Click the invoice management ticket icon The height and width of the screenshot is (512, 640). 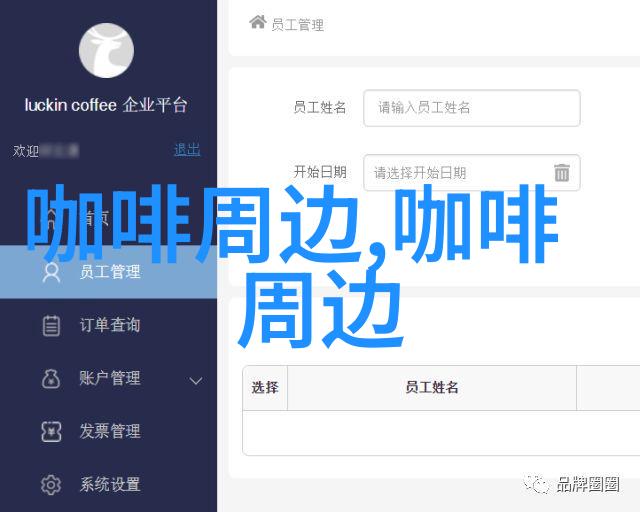51,432
